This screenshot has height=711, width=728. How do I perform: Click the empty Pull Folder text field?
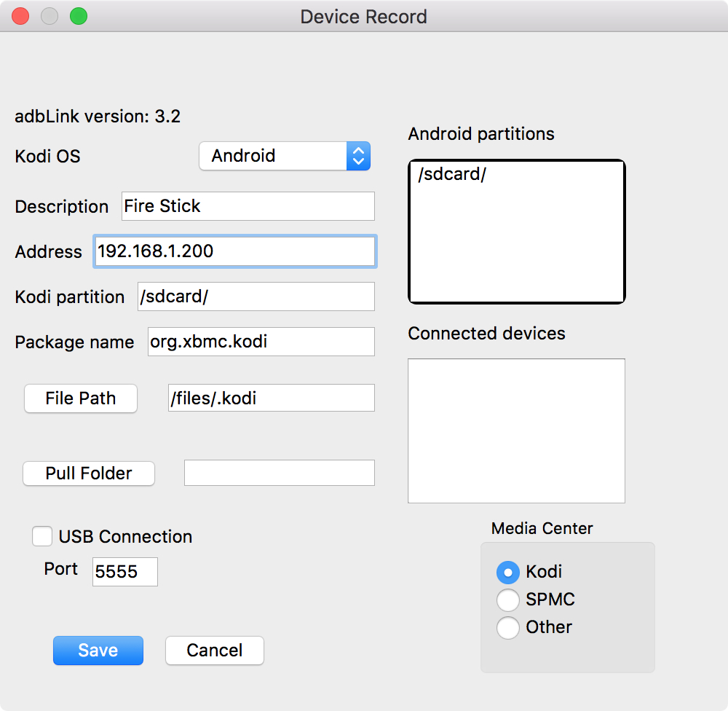click(x=280, y=473)
